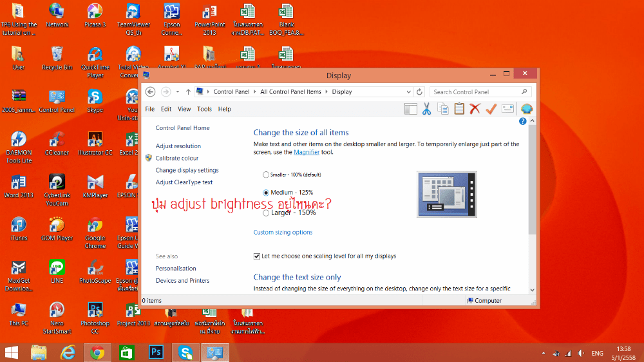Image resolution: width=644 pixels, height=362 pixels.
Task: Click the Copy icon in Display toolbar
Action: 443,109
